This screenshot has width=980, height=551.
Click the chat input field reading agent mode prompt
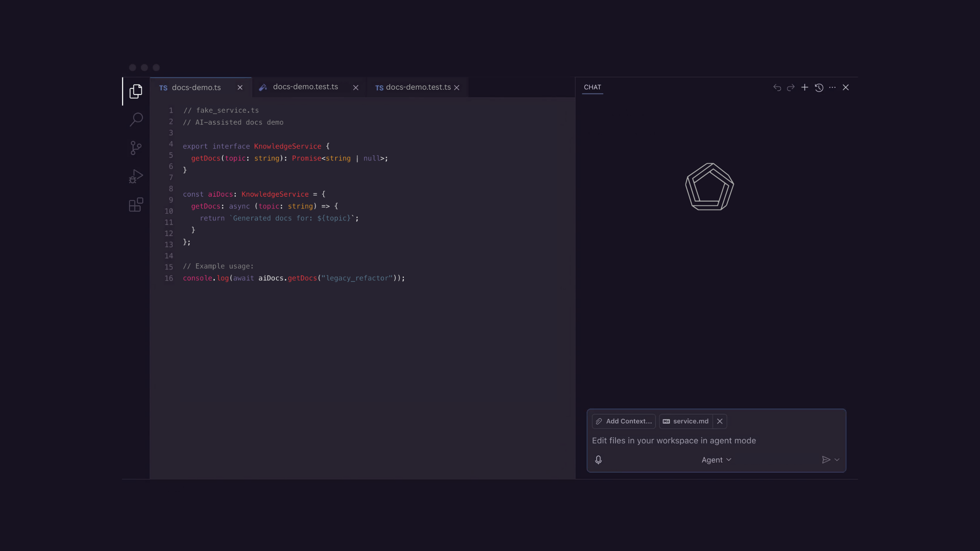tap(674, 440)
